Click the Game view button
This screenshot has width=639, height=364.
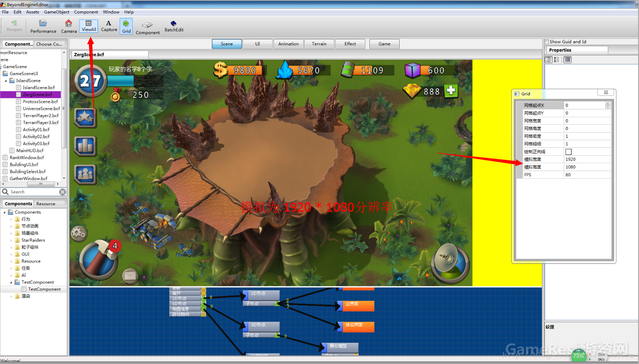384,44
